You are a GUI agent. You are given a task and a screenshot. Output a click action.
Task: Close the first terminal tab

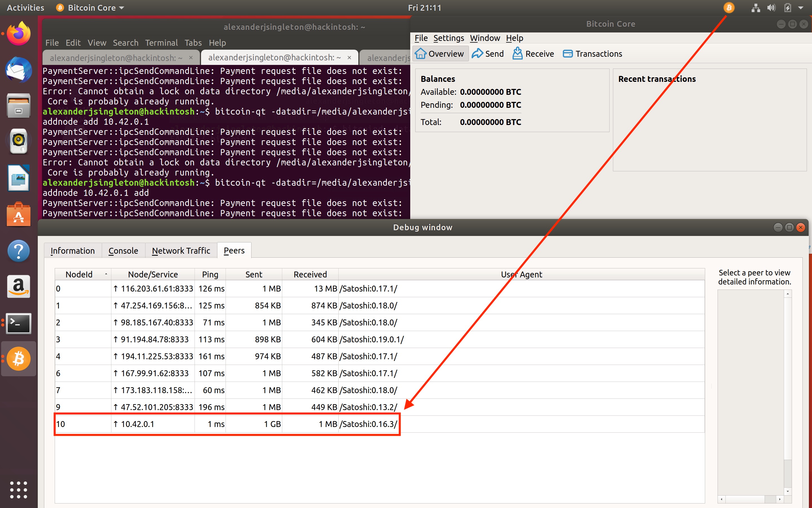[x=191, y=58]
